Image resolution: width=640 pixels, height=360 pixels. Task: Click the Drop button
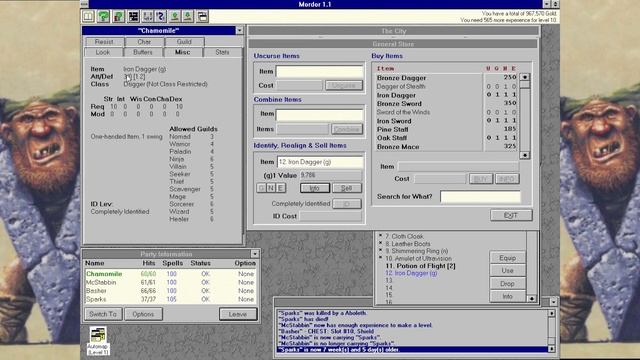[x=507, y=284]
